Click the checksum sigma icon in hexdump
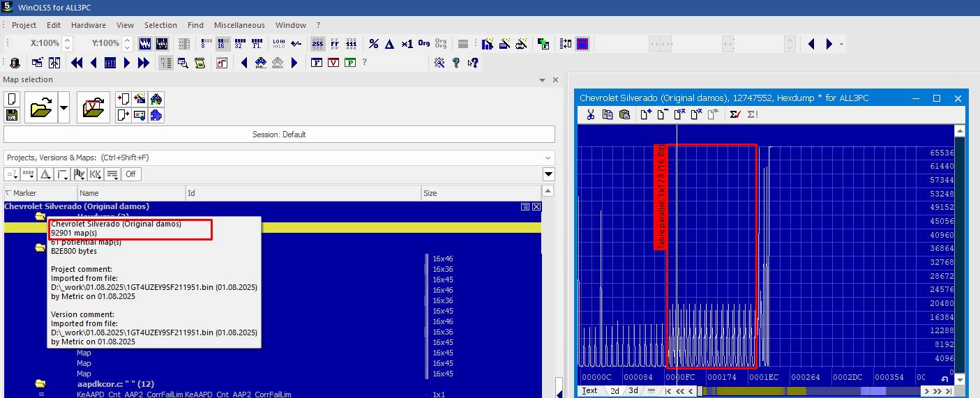 (735, 114)
